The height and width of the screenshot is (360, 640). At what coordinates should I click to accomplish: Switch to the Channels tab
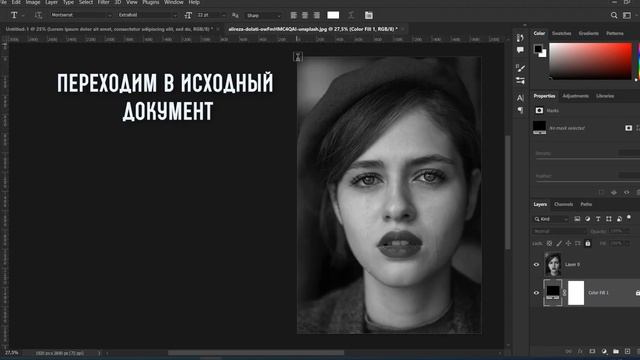(564, 204)
